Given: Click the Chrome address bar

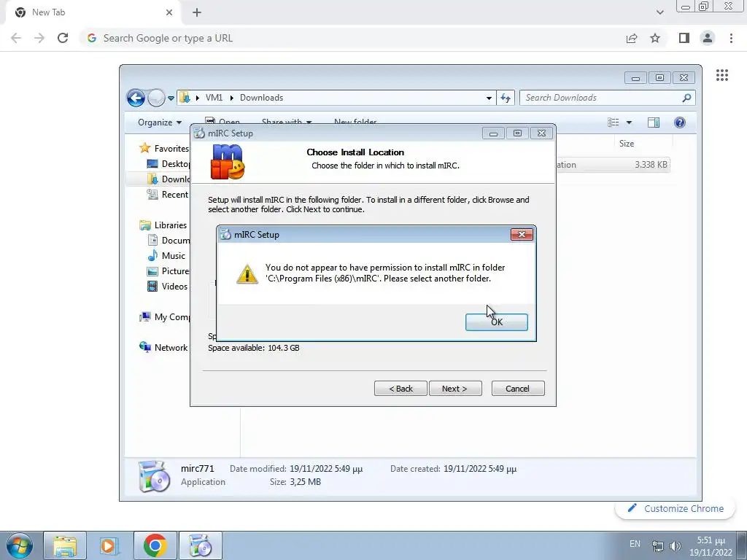Looking at the screenshot, I should point(352,38).
